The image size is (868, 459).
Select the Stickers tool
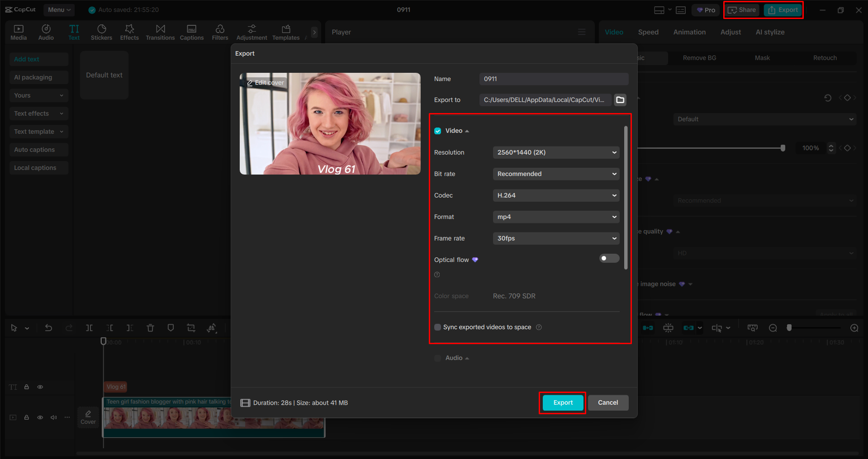(101, 32)
